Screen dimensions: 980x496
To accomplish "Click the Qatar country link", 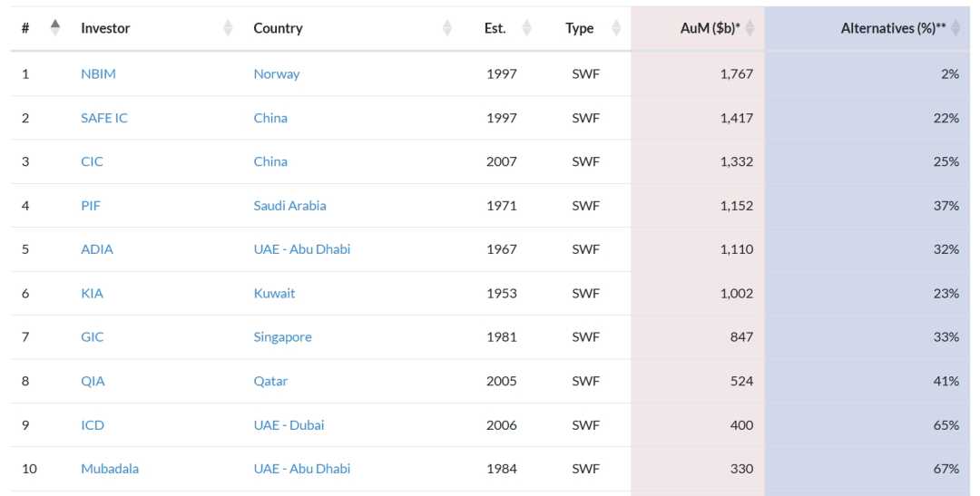I will [x=270, y=381].
